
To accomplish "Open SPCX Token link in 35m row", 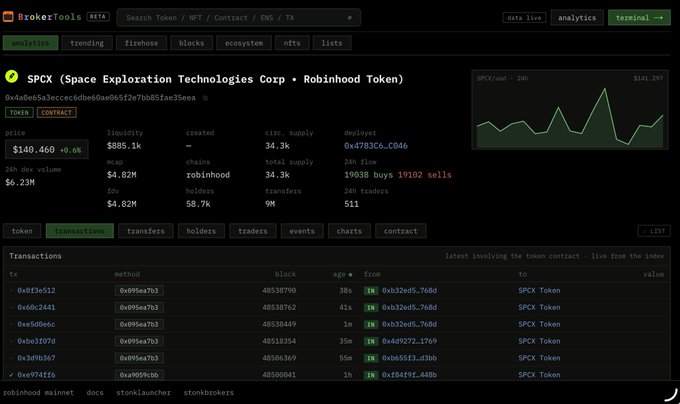I will pos(539,342).
